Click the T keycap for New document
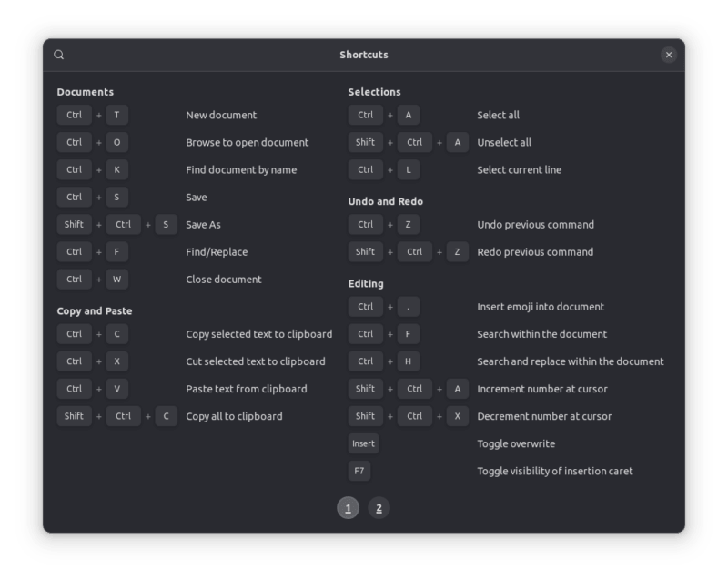 pos(117,115)
